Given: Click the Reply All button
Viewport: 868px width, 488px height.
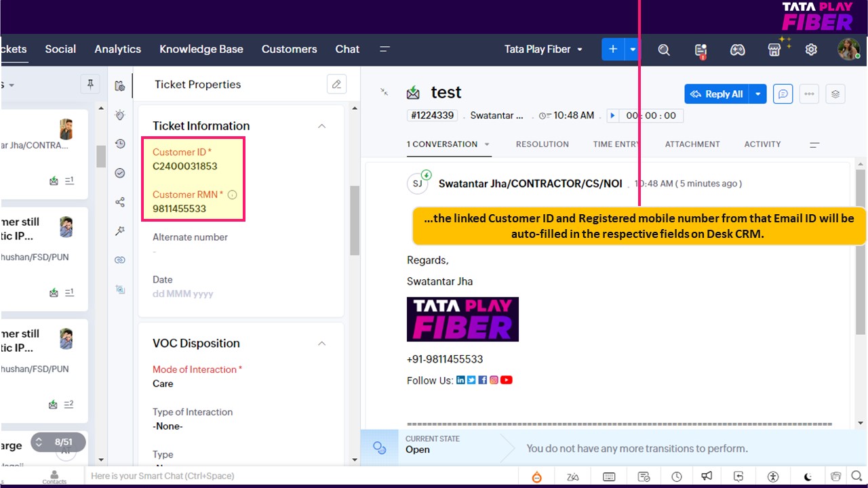Looking at the screenshot, I should pos(717,94).
